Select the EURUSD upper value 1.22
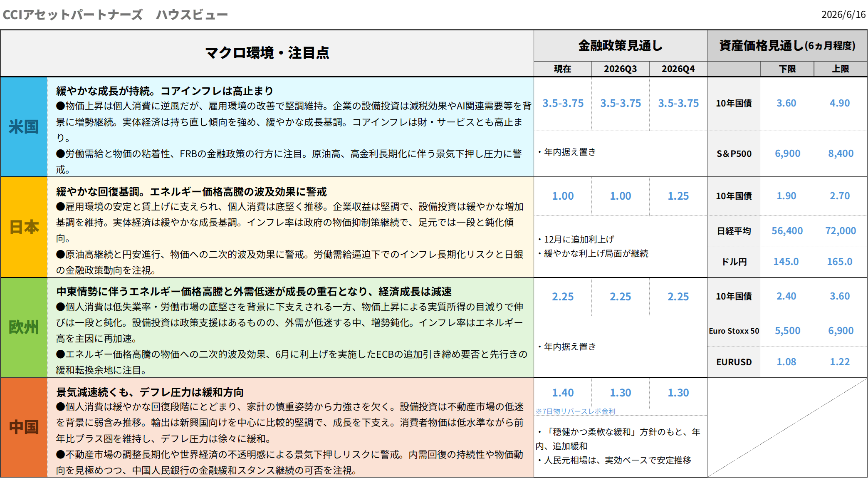 (840, 362)
